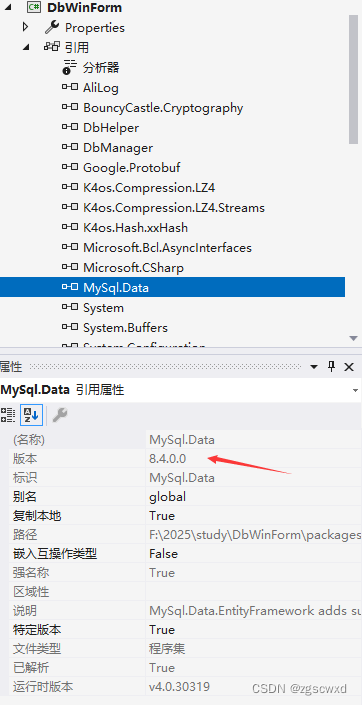The image size is (362, 705).
Task: Select the DbHelper reference
Action: point(111,128)
